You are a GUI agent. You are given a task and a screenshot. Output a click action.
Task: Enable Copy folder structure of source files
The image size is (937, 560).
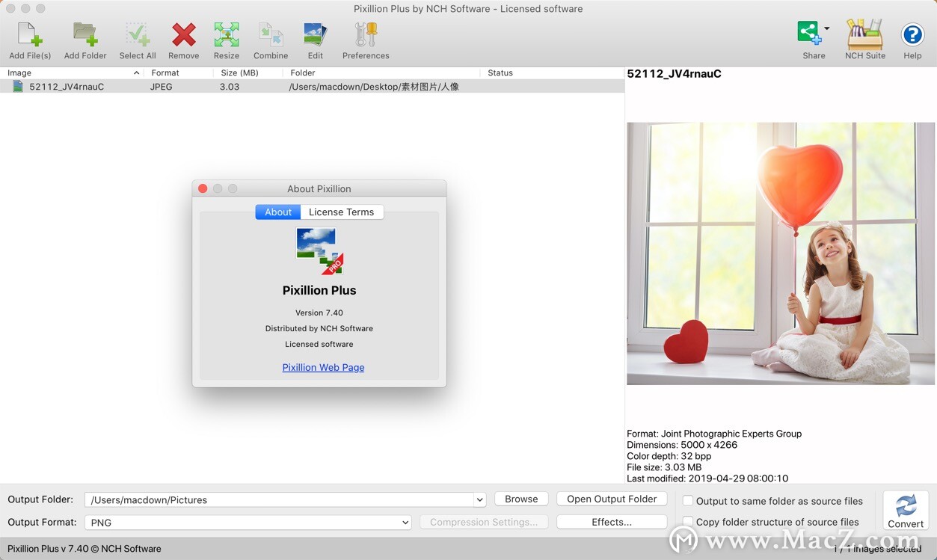[x=688, y=522]
